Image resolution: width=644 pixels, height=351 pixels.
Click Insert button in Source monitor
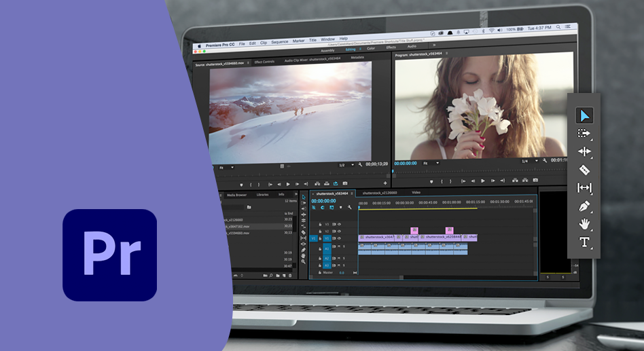coord(317,183)
